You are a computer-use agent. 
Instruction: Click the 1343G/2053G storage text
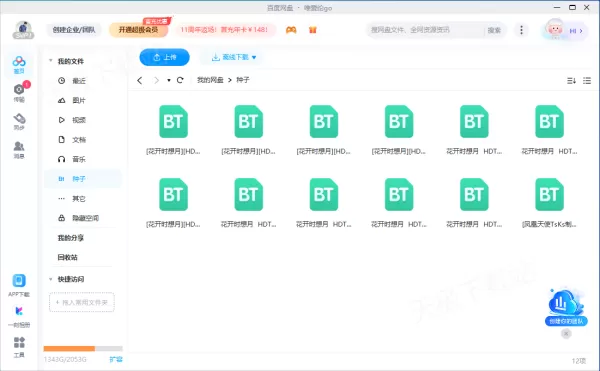[x=65, y=360]
